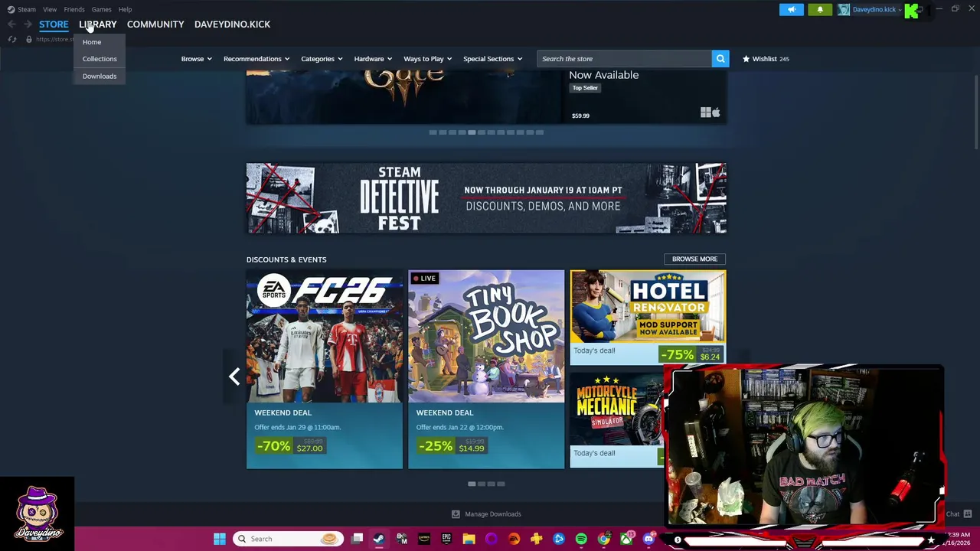The width and height of the screenshot is (980, 551).
Task: Click the Windows taskbar Search box
Action: click(288, 539)
